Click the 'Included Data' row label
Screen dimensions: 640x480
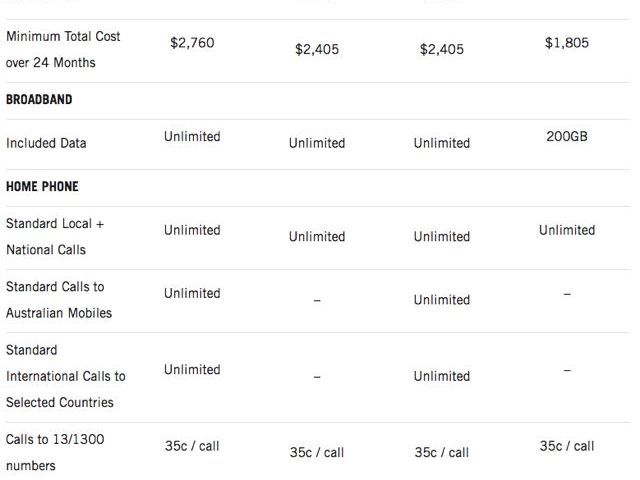click(46, 143)
